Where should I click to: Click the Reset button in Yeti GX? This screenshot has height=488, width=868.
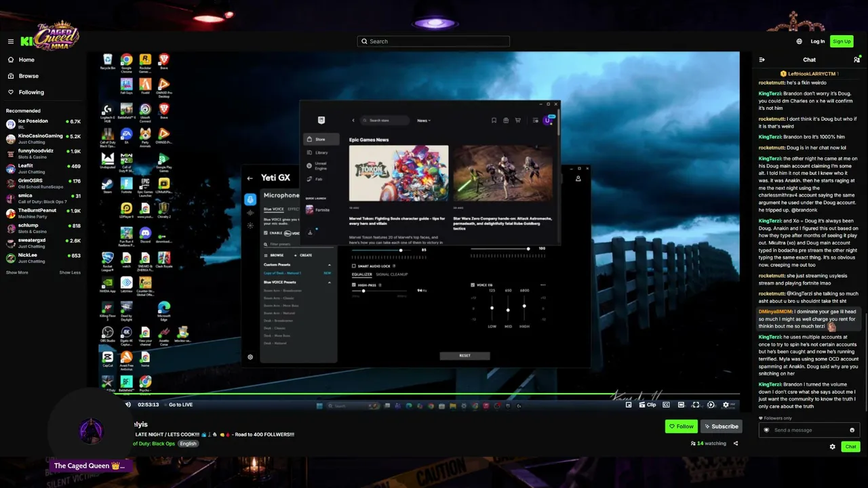click(465, 355)
